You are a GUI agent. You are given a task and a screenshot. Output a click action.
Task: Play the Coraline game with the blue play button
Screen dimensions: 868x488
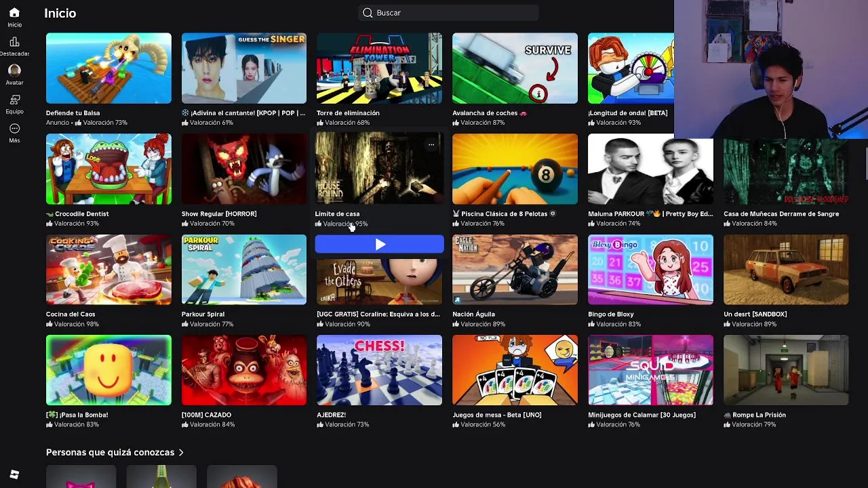click(380, 245)
